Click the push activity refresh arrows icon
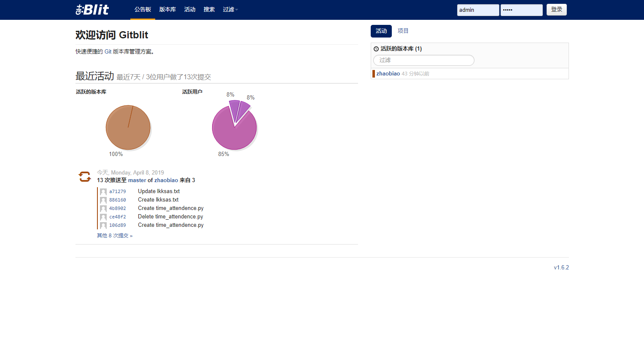This screenshot has height=363, width=644. pos(85,177)
